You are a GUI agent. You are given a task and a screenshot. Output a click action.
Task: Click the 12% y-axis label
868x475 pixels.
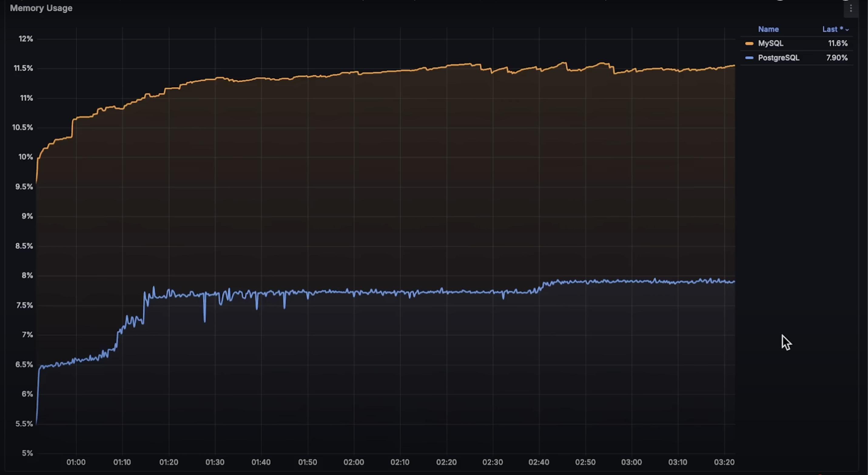(x=25, y=39)
